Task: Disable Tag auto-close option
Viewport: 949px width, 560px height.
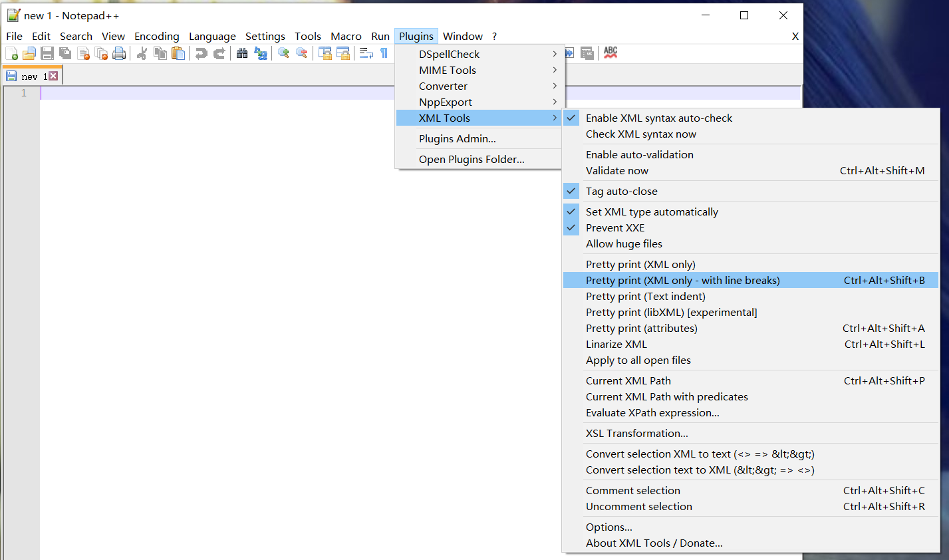Action: pos(622,191)
